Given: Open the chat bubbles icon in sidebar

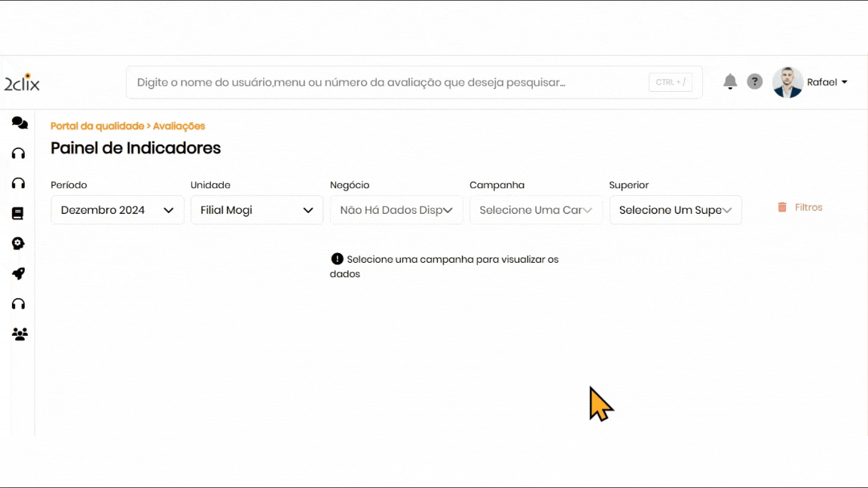Looking at the screenshot, I should (20, 123).
